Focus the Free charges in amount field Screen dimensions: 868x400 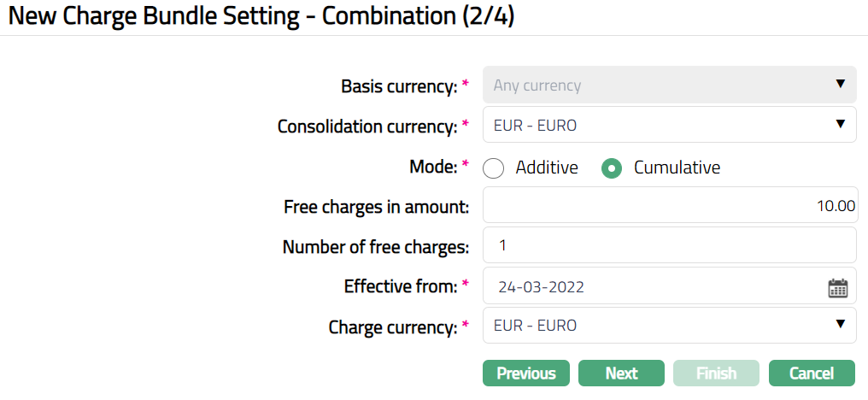pos(669,206)
